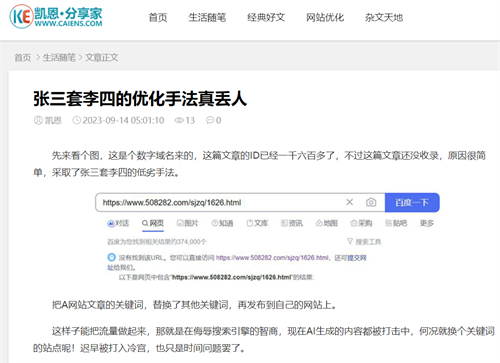Click the comment count 0
Screen dimensions: 500x363
pyautogui.click(x=219, y=120)
